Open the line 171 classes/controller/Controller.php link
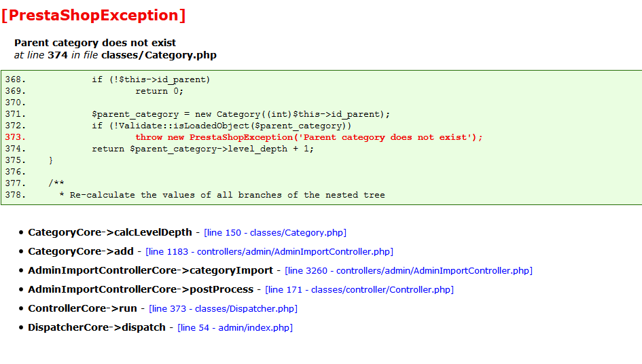642x364 pixels. [x=359, y=289]
